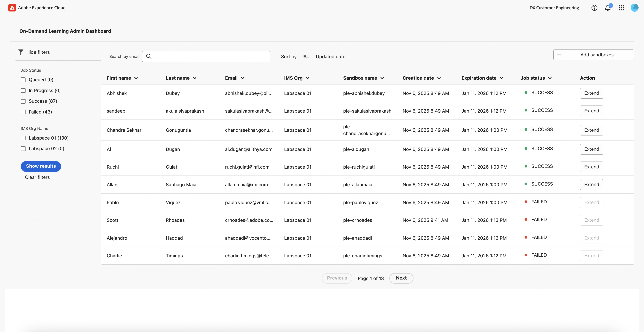Click the Clear filters link
644x332 pixels.
(37, 177)
